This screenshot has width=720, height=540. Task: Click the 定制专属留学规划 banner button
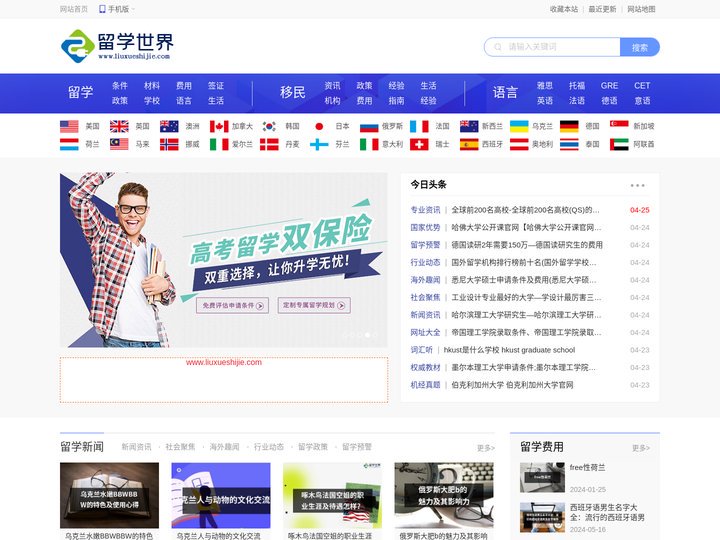coord(314,305)
